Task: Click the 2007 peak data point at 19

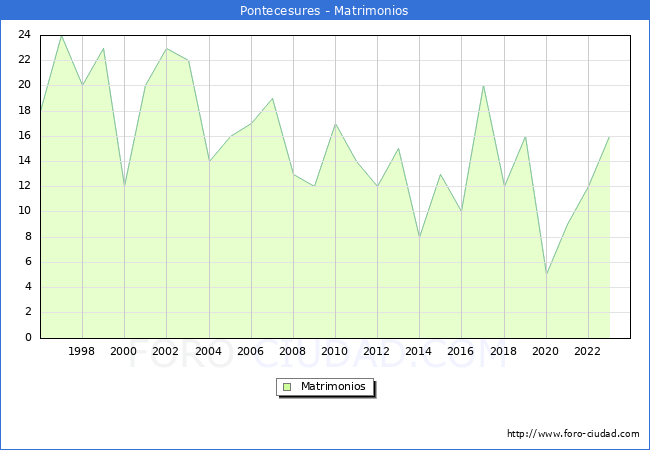Action: (x=272, y=99)
